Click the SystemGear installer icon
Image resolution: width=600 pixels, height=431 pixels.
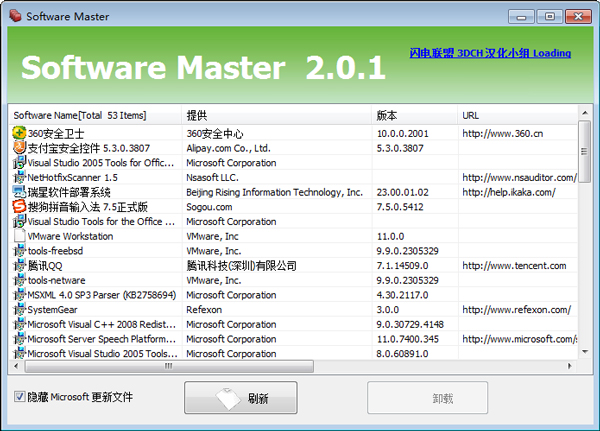tap(19, 309)
